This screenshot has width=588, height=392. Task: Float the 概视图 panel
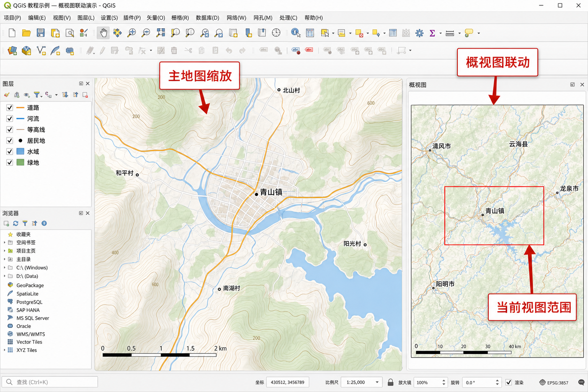(572, 85)
